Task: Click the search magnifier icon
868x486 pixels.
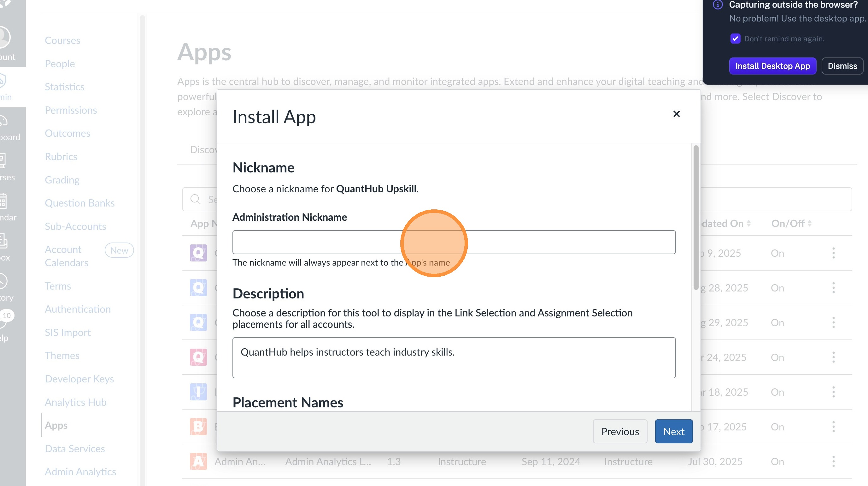Action: [x=196, y=199]
